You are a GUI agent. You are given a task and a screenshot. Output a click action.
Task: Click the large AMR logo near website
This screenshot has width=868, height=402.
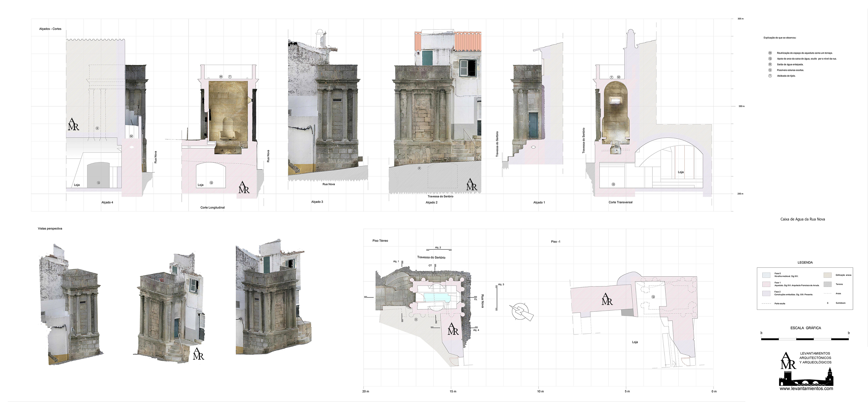788,361
